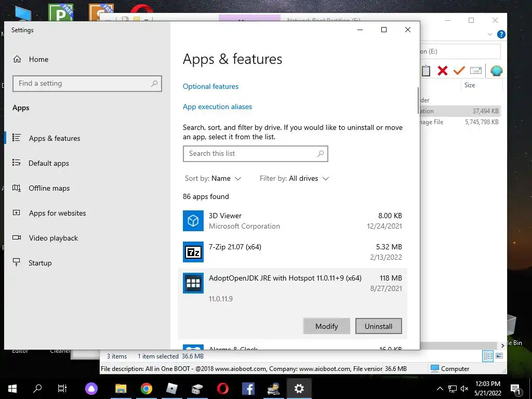The width and height of the screenshot is (532, 399).
Task: Expand the Filter by All drives dropdown
Action: click(294, 179)
